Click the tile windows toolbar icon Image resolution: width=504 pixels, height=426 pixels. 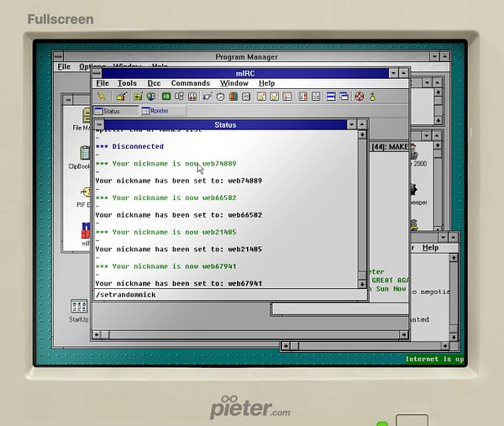click(331, 97)
